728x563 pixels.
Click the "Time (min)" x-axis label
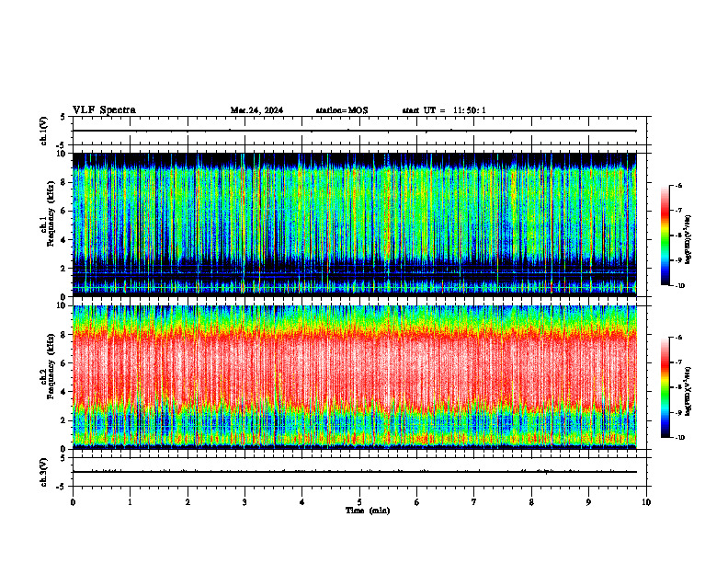[x=368, y=511]
